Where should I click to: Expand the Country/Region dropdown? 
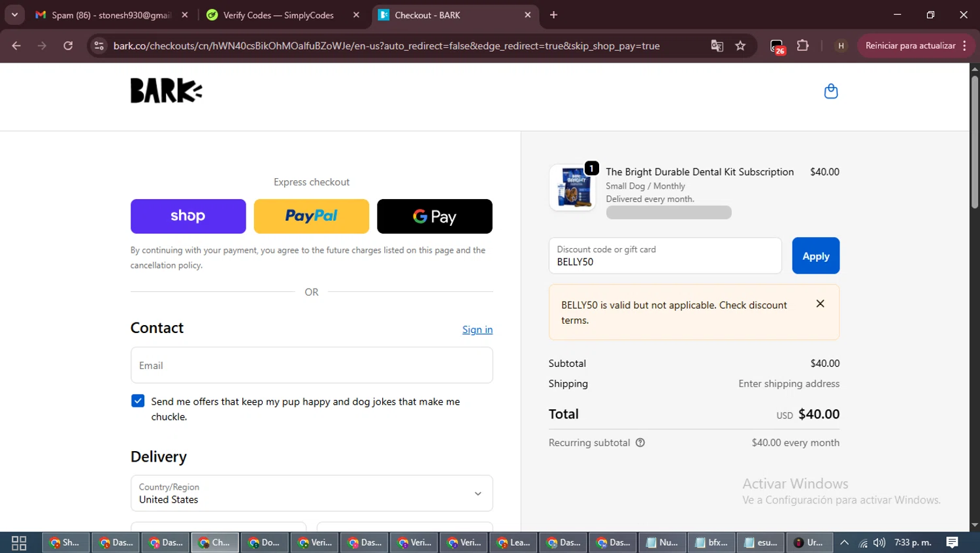[312, 493]
